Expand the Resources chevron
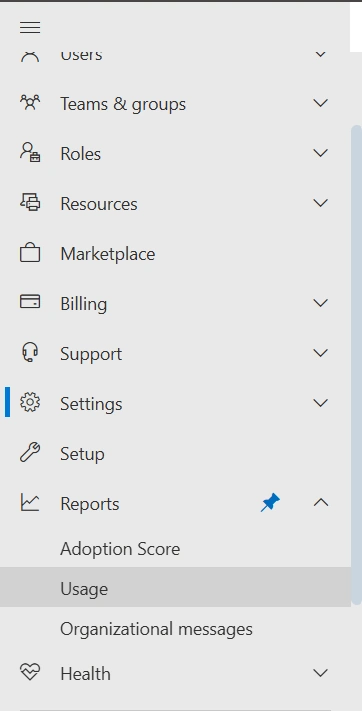This screenshot has width=362, height=711. click(321, 203)
